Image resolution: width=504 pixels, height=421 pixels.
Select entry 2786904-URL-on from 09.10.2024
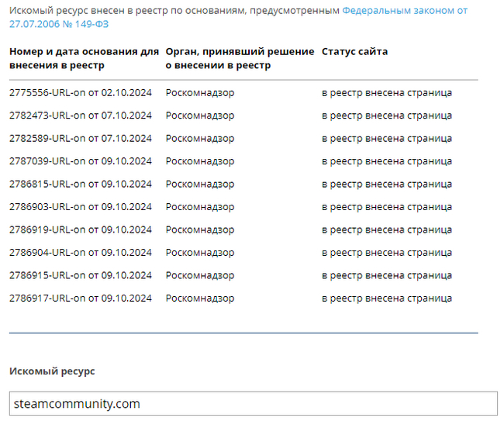(x=81, y=253)
